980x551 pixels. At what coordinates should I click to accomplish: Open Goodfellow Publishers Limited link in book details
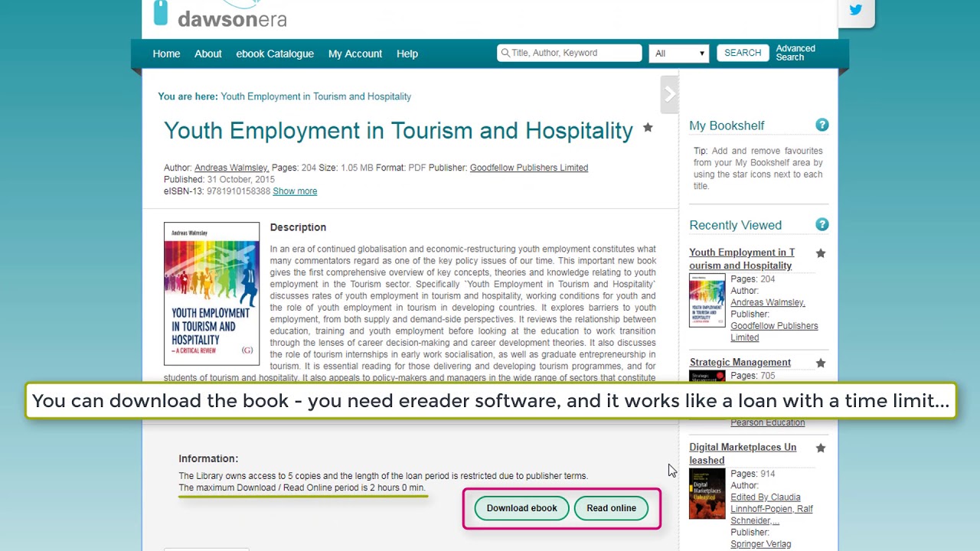(529, 168)
